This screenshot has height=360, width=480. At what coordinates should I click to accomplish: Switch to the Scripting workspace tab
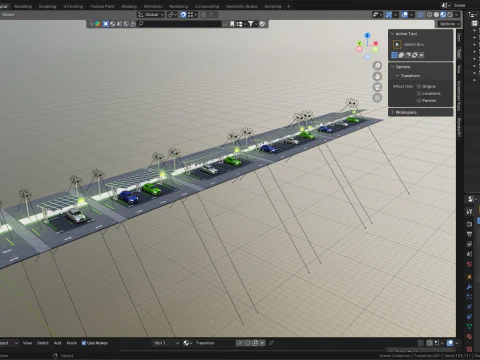coord(273,6)
